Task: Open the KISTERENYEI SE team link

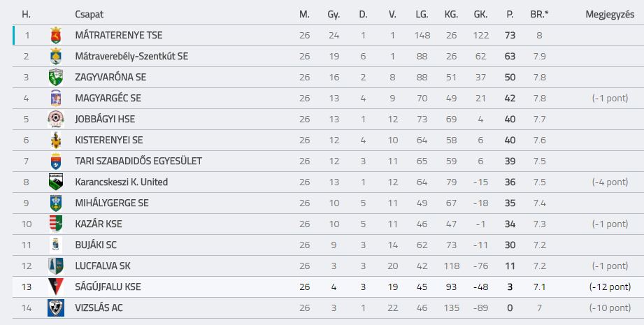Action: click(x=109, y=140)
